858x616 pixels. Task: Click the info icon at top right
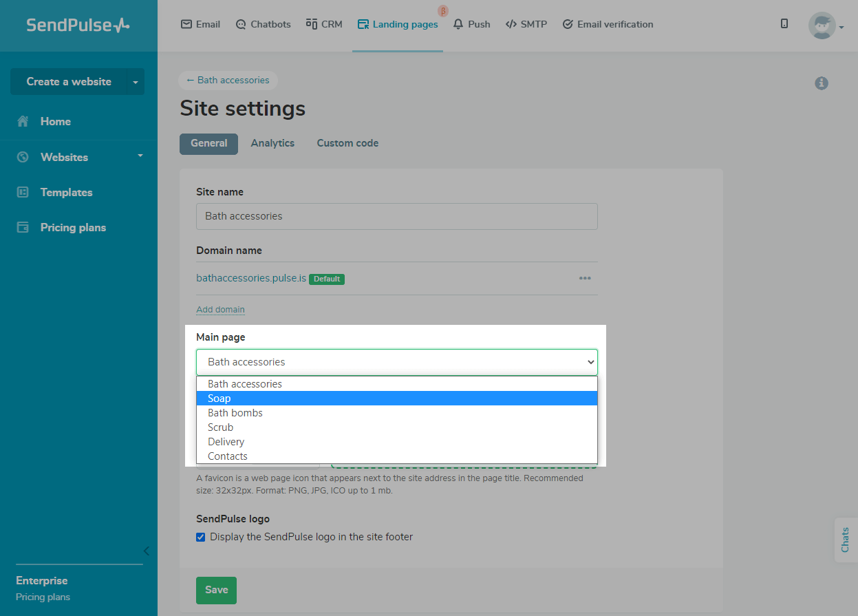click(x=822, y=83)
